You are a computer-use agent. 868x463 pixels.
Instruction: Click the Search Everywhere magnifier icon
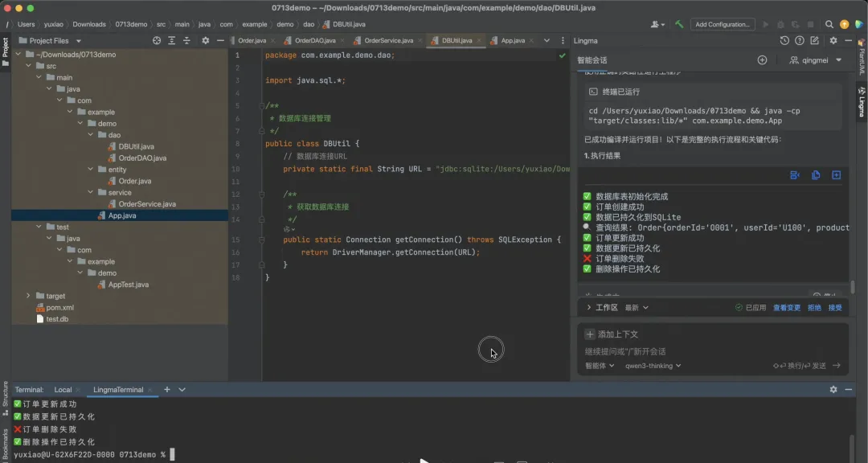(x=829, y=24)
